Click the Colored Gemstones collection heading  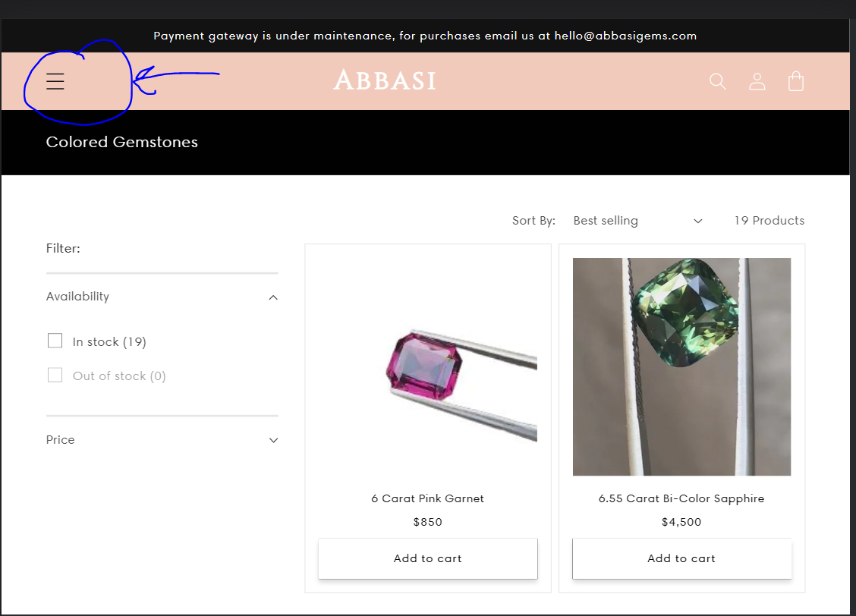click(x=121, y=142)
